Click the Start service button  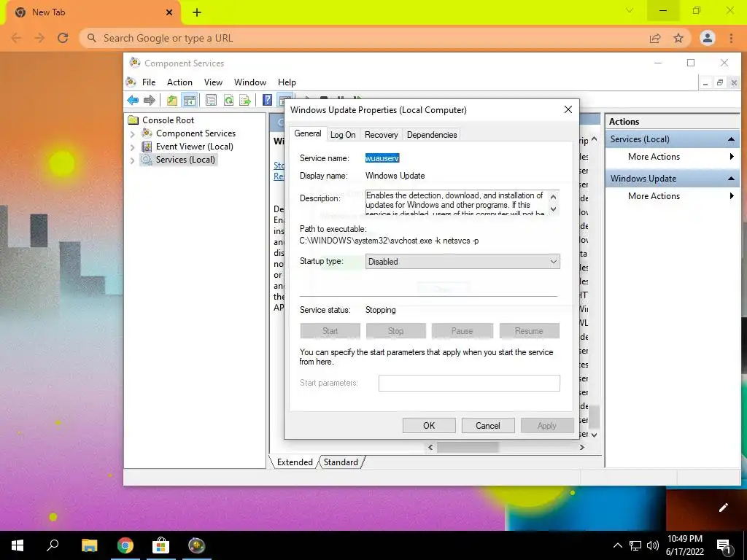(x=330, y=331)
